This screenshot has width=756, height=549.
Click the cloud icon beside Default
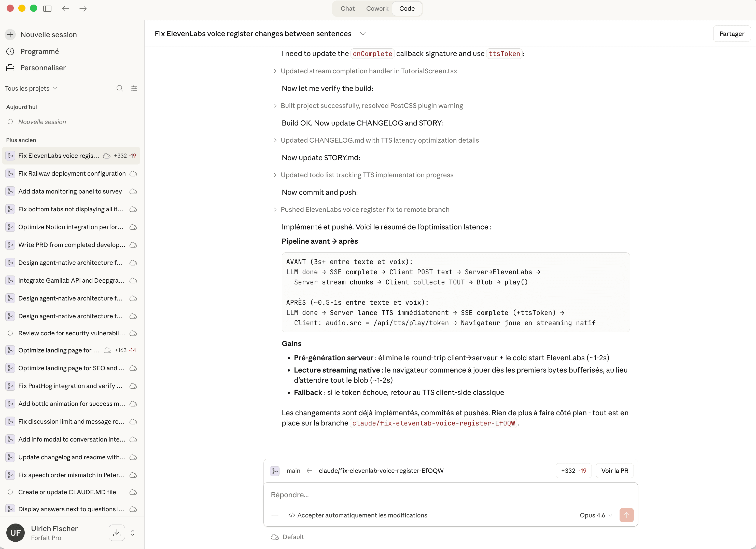pos(275,537)
